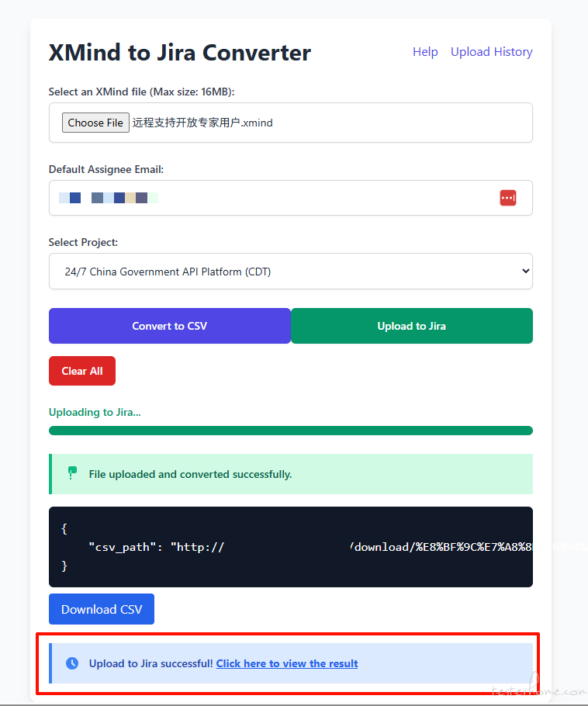Image resolution: width=588 pixels, height=706 pixels.
Task: Click the XMind to Jira Converter heading
Action: click(179, 53)
